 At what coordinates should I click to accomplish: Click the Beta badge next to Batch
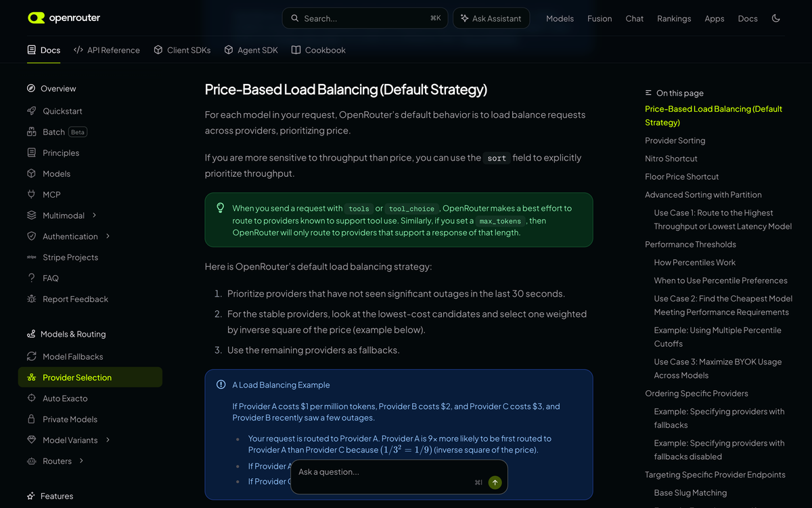tap(78, 132)
